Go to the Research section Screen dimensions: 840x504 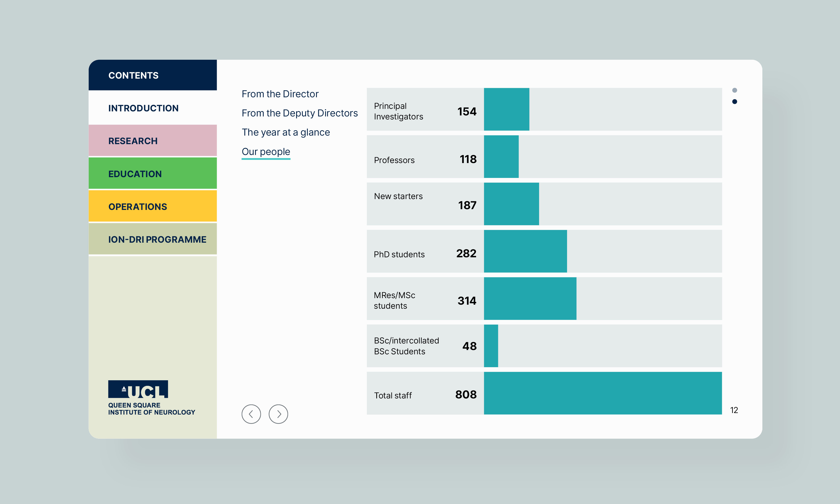point(152,141)
